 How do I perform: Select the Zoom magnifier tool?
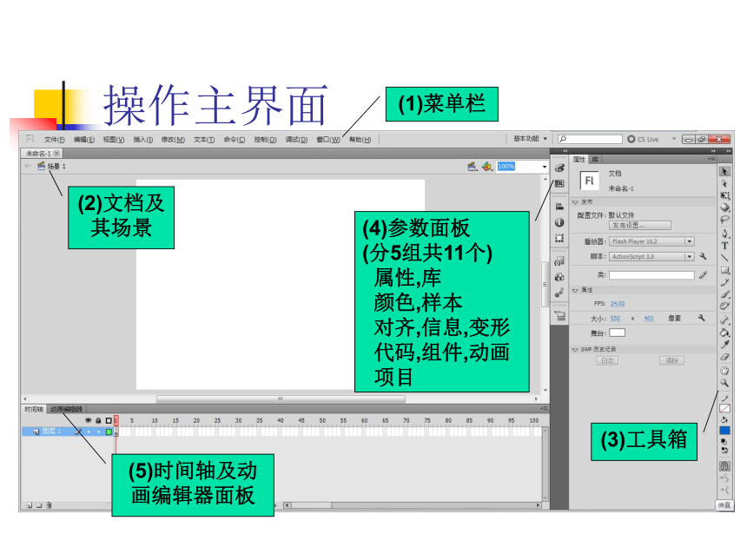724,382
